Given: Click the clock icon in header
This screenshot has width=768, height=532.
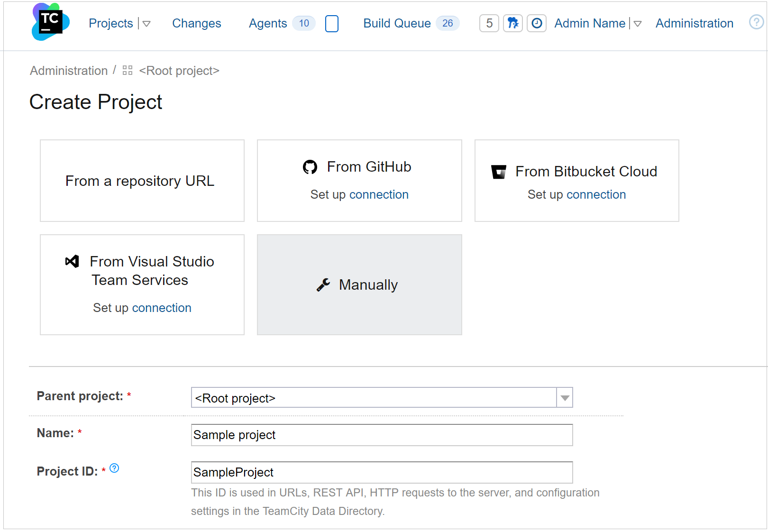Looking at the screenshot, I should (537, 23).
